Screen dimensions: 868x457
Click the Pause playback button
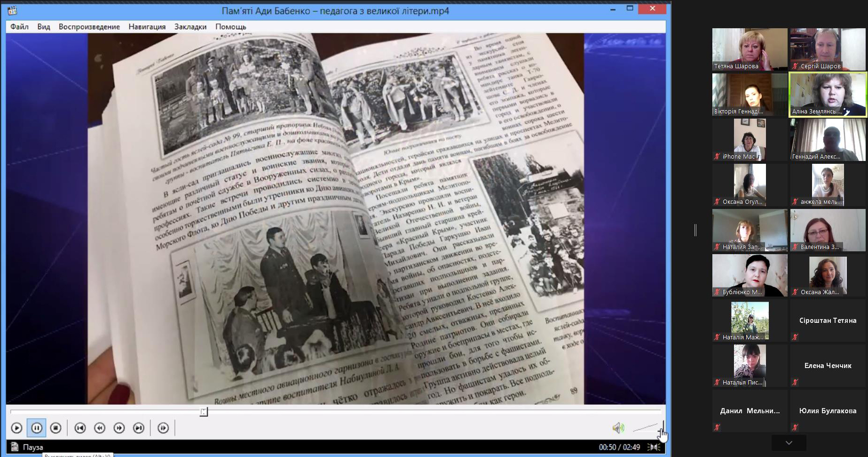coord(36,428)
